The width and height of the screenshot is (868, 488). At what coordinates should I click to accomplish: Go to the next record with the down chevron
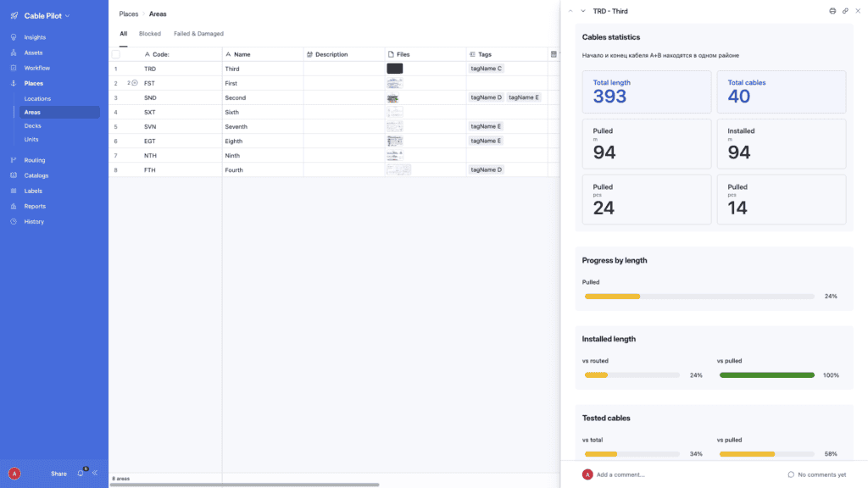tap(583, 11)
